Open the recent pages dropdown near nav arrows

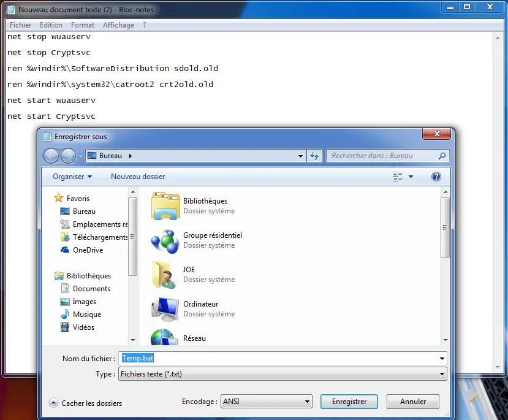coord(80,156)
